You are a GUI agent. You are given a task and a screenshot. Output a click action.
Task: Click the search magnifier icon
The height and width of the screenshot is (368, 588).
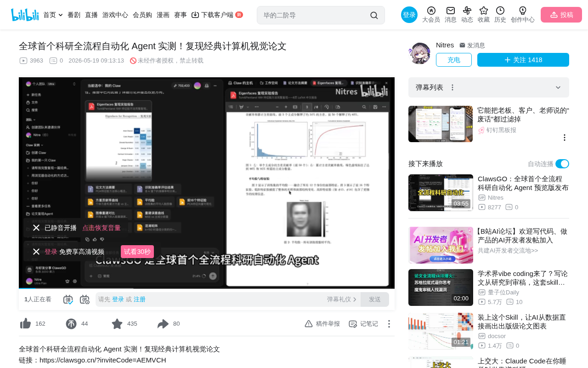(374, 15)
